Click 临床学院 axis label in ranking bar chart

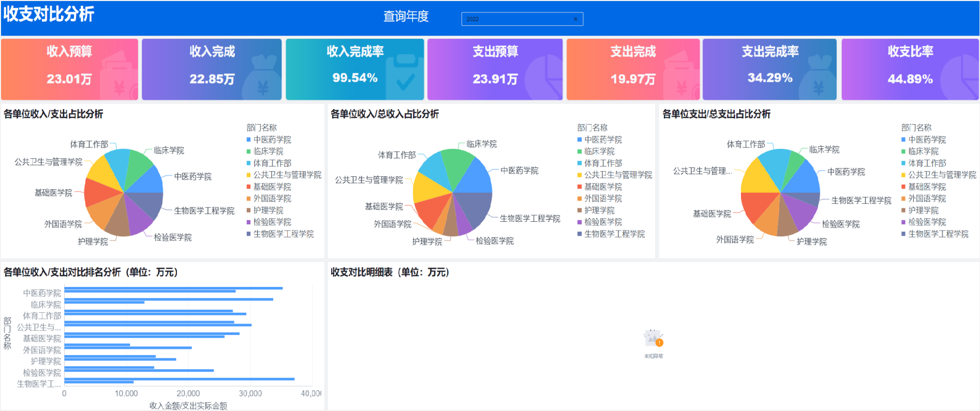[46, 305]
